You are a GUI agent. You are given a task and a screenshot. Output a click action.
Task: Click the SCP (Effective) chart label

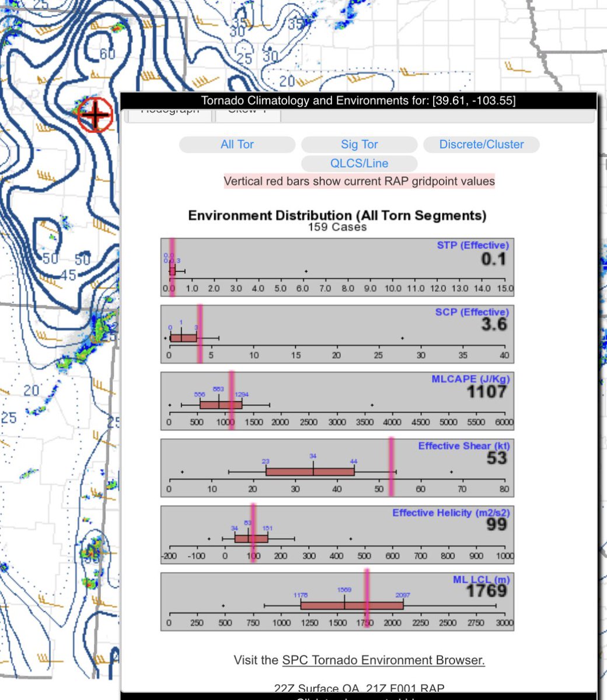pyautogui.click(x=472, y=312)
